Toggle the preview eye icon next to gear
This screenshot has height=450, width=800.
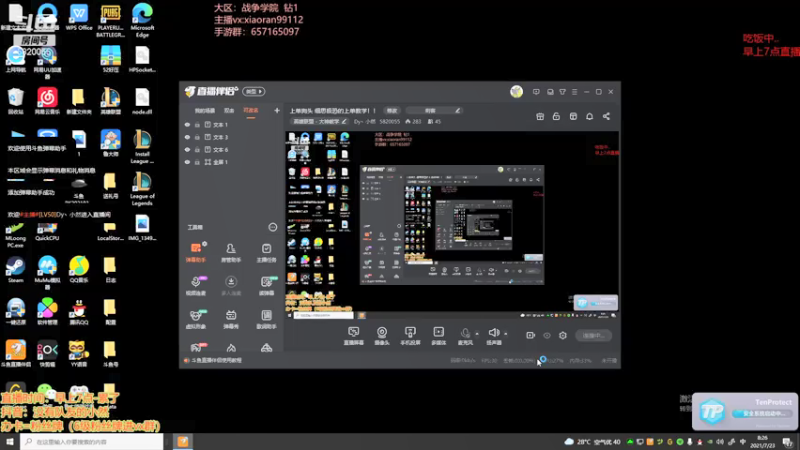(x=547, y=335)
